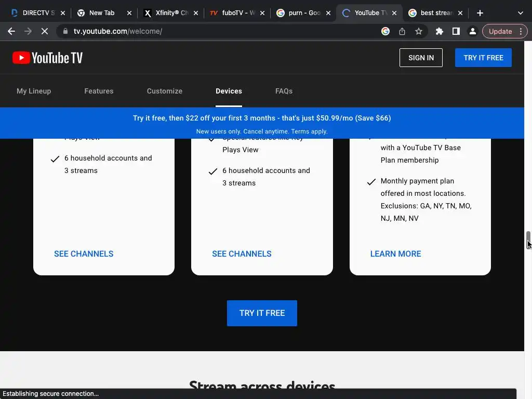Click the Google icon in address bar

[x=385, y=31]
